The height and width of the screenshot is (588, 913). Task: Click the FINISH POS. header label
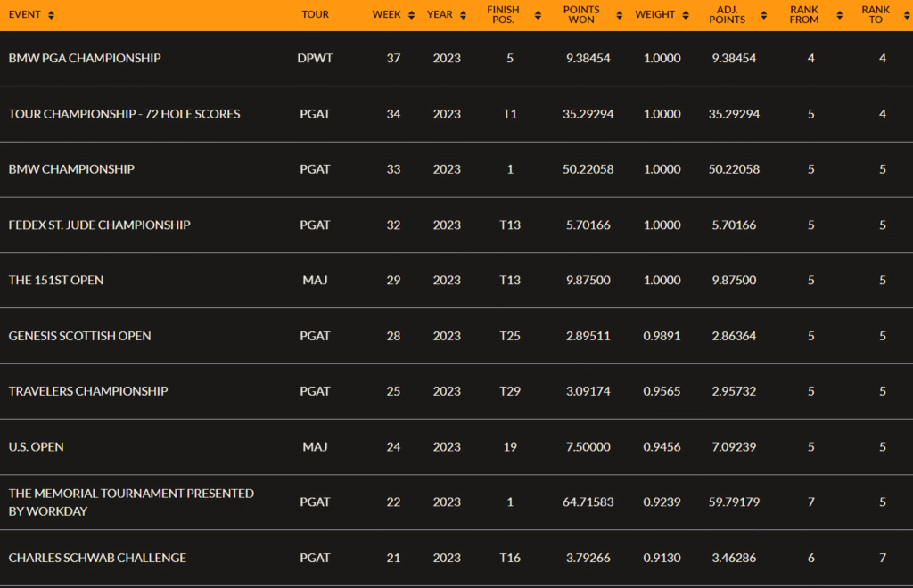coord(503,14)
